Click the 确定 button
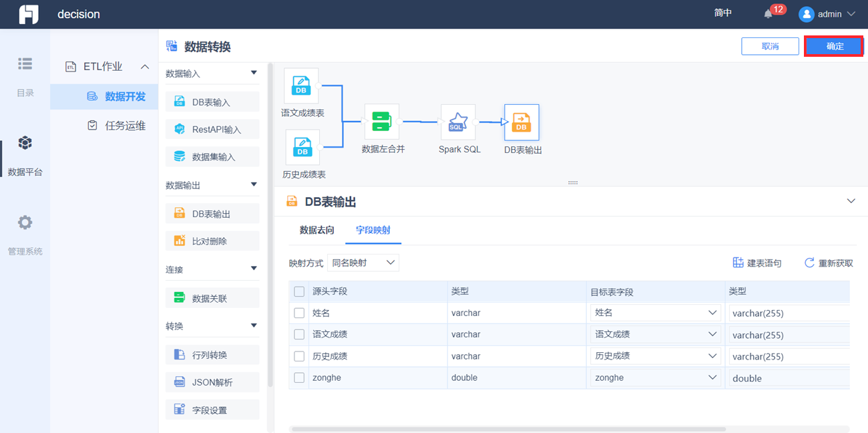 coord(835,46)
